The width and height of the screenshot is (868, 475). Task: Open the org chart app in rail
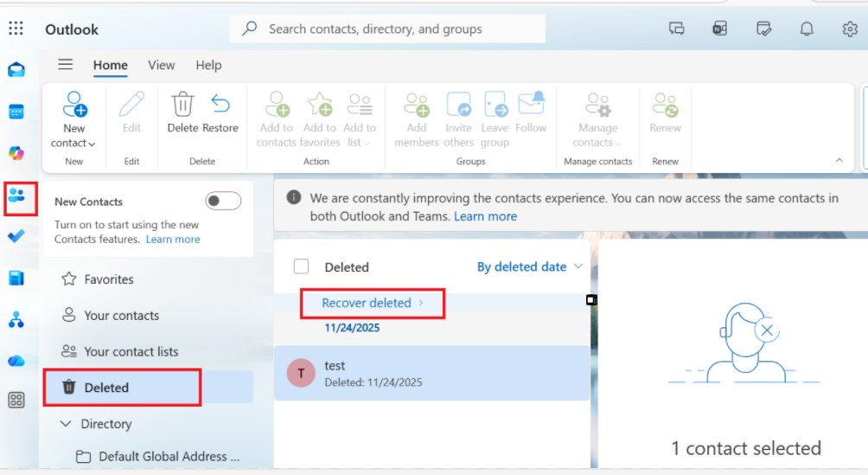tap(16, 320)
